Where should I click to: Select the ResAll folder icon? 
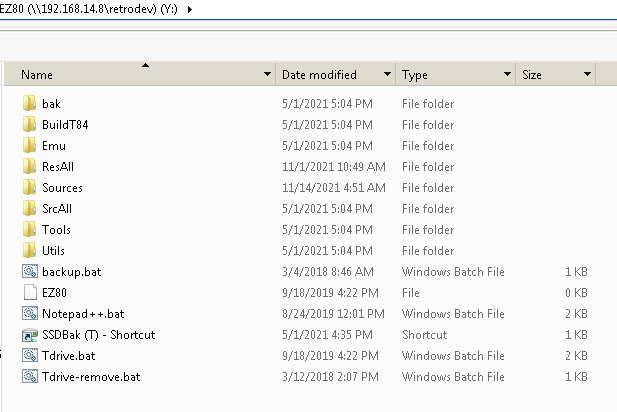[x=30, y=166]
